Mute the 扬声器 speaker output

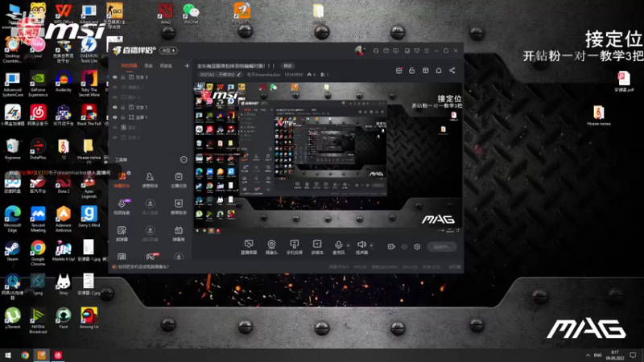pos(361,247)
